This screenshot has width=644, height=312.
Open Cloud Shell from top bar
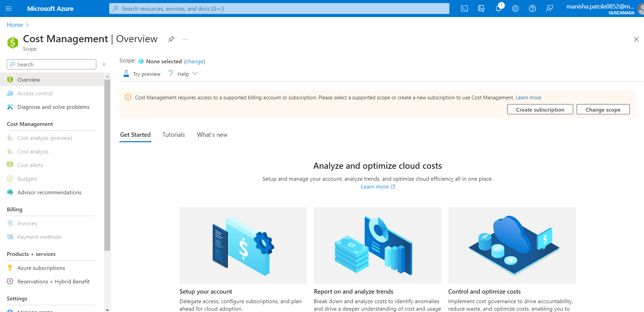[464, 9]
